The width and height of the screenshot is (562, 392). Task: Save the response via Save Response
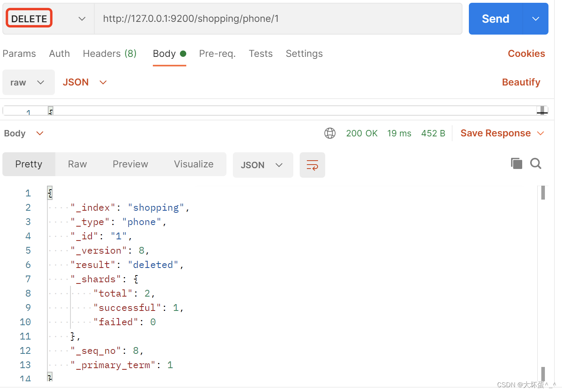pyautogui.click(x=496, y=133)
